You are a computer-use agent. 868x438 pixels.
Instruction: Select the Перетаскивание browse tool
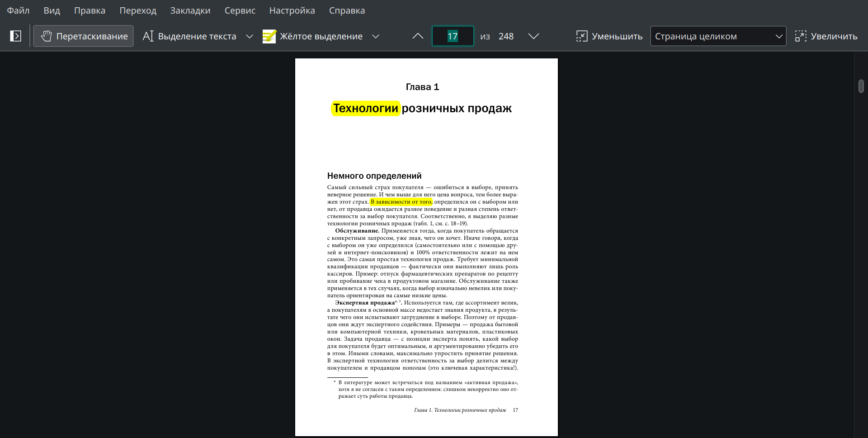[84, 36]
